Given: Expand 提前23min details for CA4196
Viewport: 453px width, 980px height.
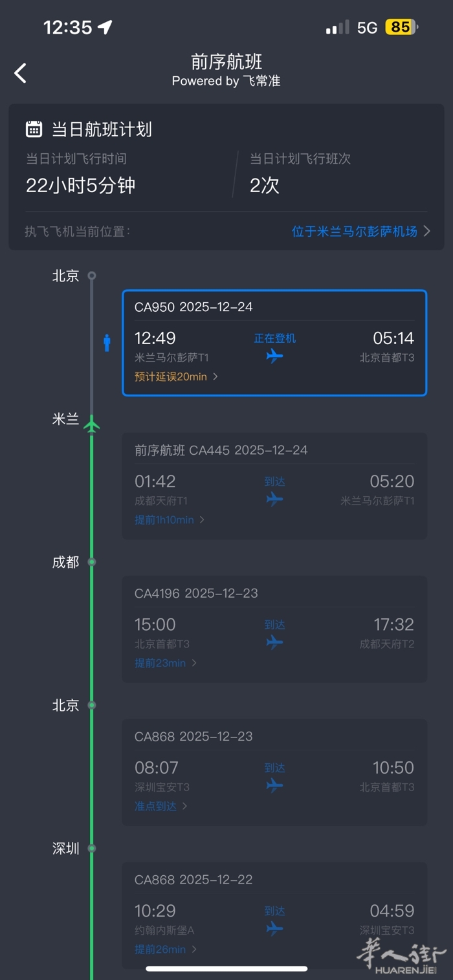Looking at the screenshot, I should tap(166, 662).
